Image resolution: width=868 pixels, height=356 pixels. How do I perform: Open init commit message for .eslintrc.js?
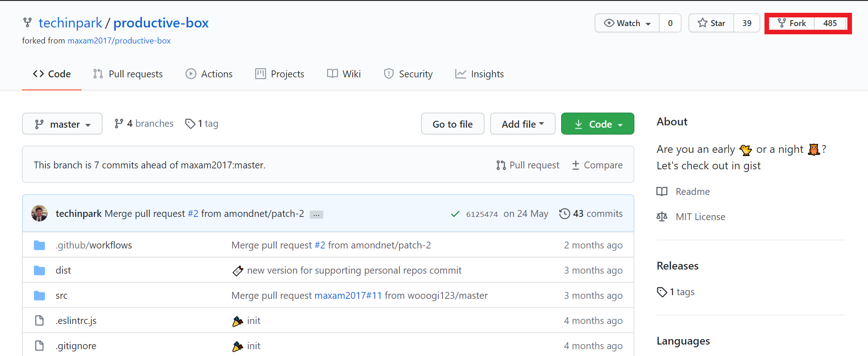[246, 321]
